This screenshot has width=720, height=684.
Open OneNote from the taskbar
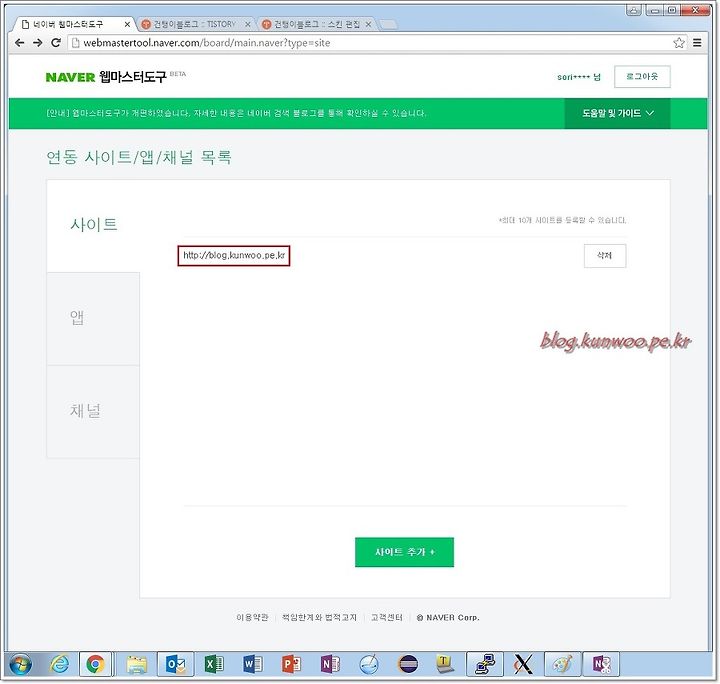tap(330, 664)
